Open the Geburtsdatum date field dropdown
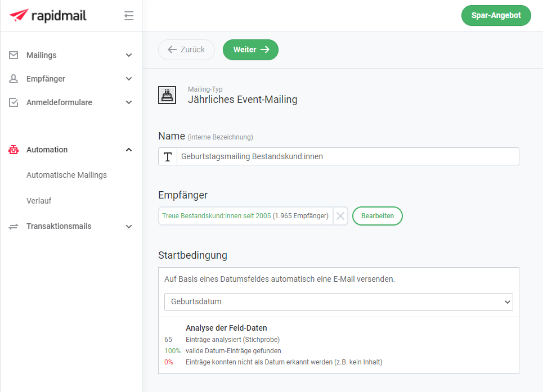This screenshot has width=543, height=392. [338, 302]
